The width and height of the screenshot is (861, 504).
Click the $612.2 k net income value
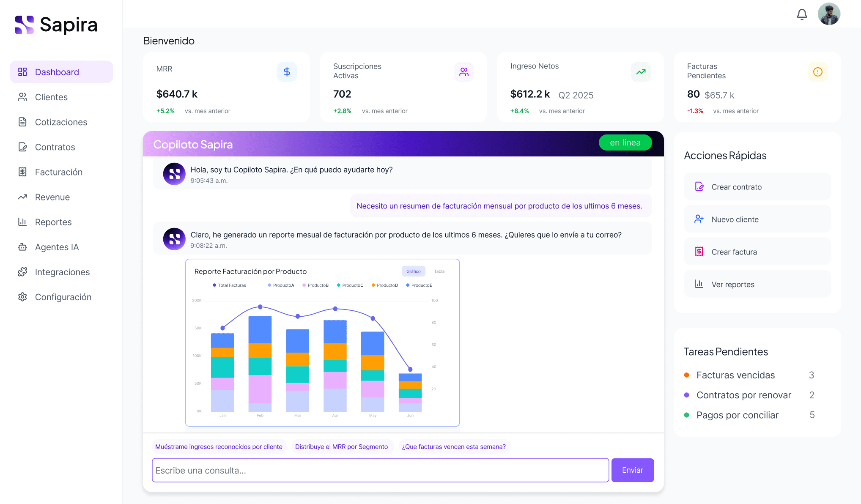pos(530,94)
